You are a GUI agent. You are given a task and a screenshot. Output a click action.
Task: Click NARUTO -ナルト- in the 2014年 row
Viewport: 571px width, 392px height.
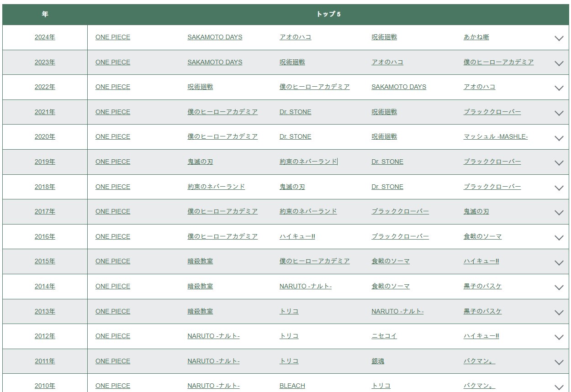(x=306, y=286)
